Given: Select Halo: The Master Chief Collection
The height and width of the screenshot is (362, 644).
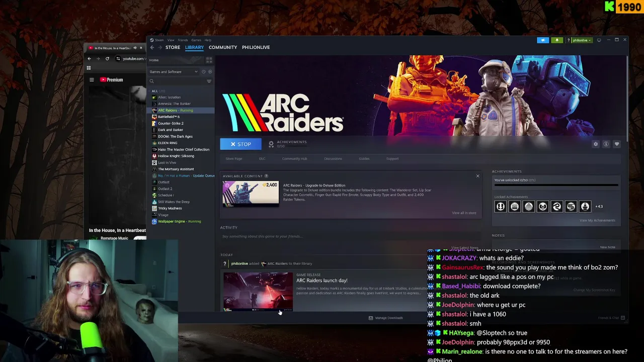Looking at the screenshot, I should click(x=183, y=150).
